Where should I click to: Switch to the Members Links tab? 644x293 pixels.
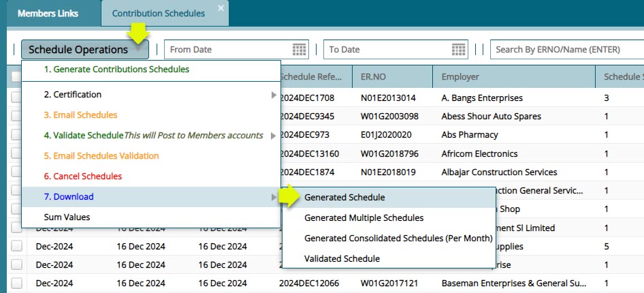(48, 14)
